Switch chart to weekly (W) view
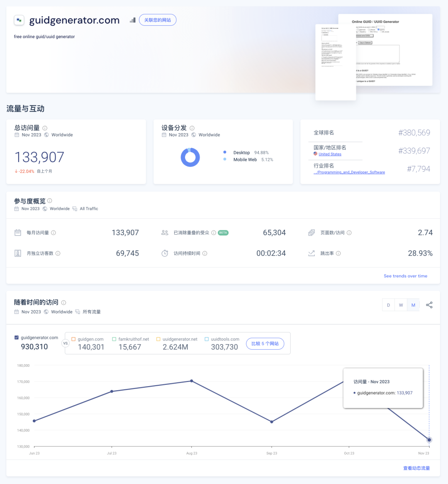Screen dimensions: 448x484 coord(401,305)
